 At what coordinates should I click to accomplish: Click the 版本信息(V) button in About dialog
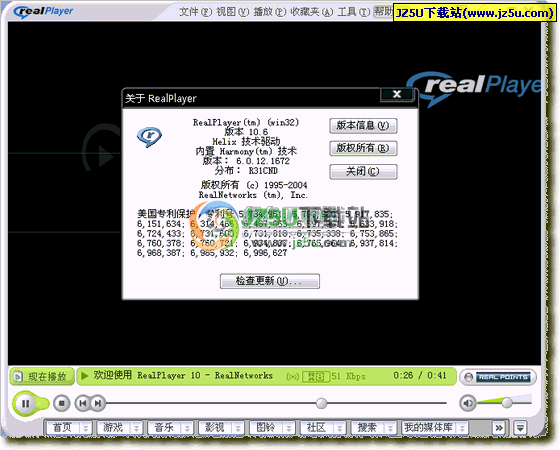(363, 126)
